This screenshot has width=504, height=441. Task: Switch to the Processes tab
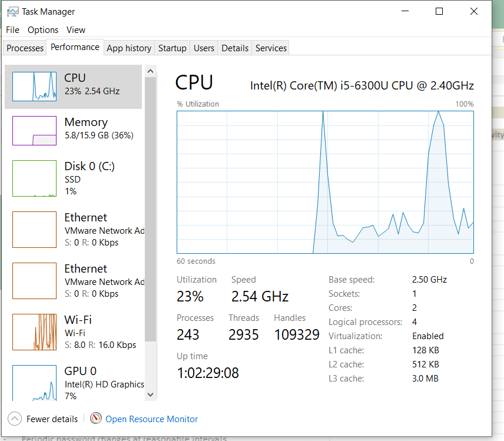[25, 48]
